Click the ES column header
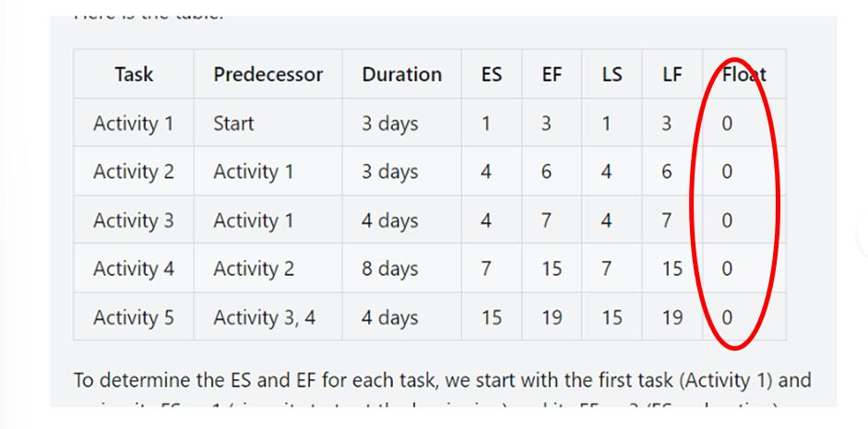 [x=492, y=74]
